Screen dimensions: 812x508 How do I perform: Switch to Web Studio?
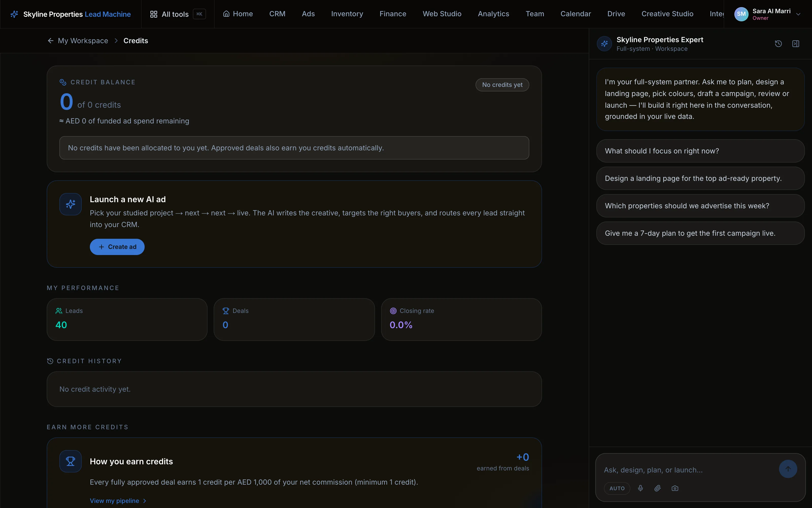pos(442,14)
